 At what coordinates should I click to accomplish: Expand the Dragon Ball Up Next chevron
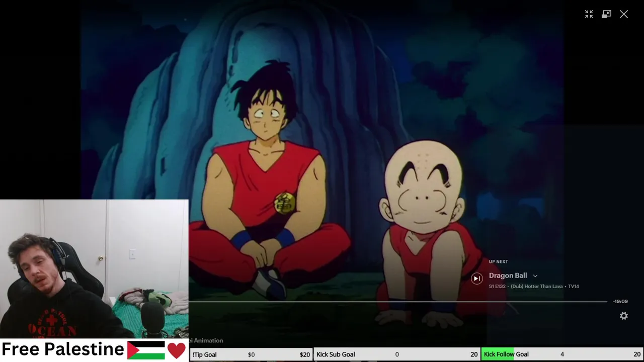tap(535, 276)
